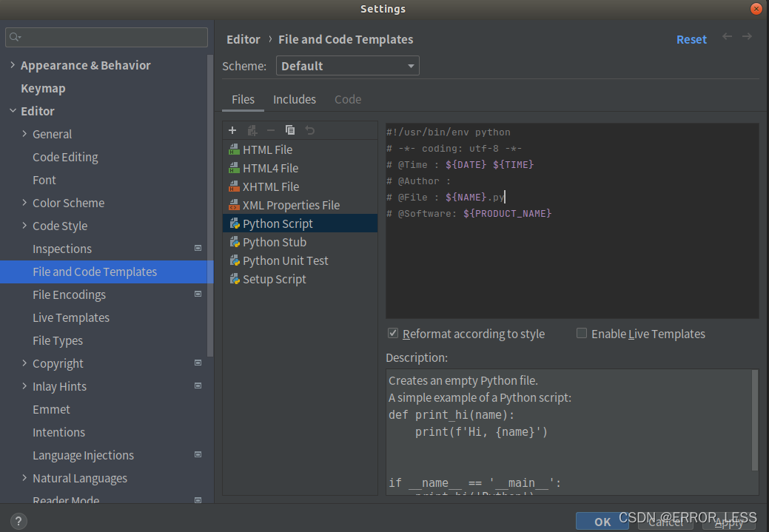Click the Reset link
Screen dimensions: 769x532
pyautogui.click(x=691, y=40)
